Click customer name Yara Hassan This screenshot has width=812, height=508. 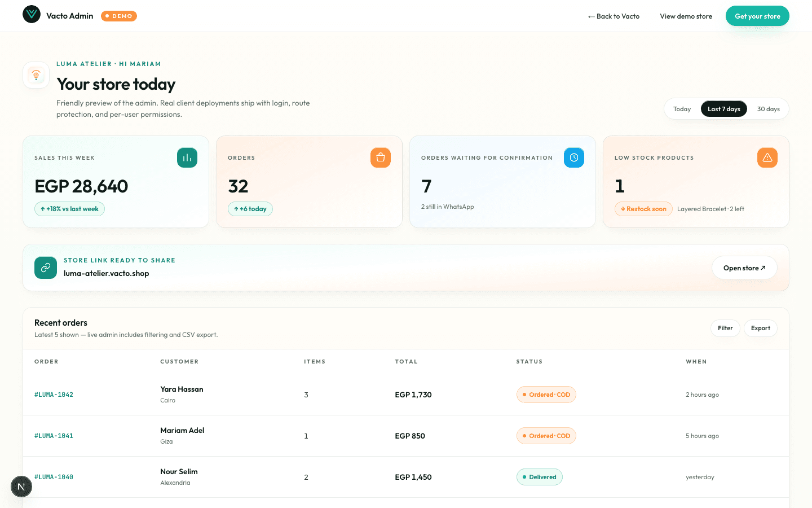(182, 389)
